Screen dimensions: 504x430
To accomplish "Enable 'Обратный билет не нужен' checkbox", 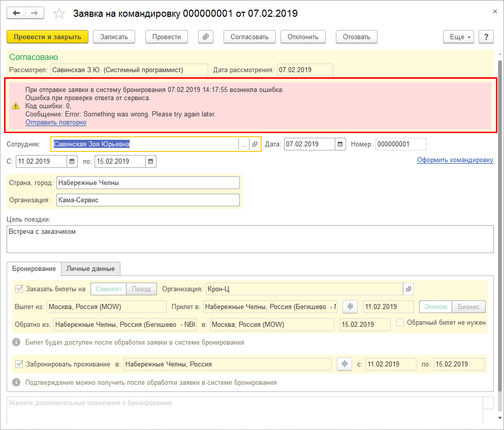I will pyautogui.click(x=400, y=322).
